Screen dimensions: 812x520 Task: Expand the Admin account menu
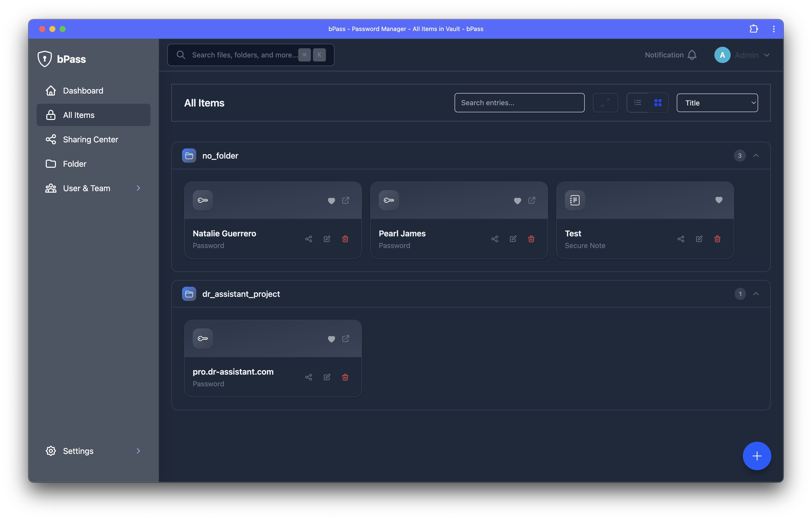tap(766, 55)
